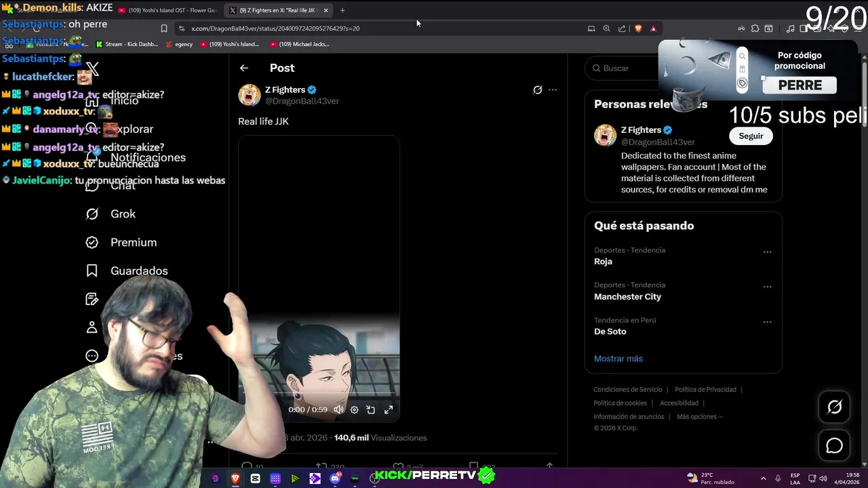Follow Z Fighters with Seguir button
The image size is (868, 488).
[x=751, y=136]
